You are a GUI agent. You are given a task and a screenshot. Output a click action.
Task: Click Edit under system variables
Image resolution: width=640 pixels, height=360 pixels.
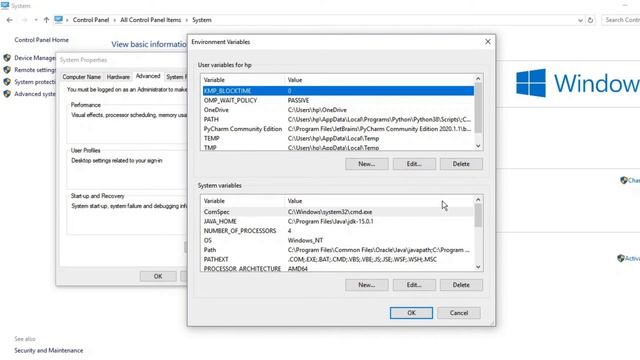point(414,284)
